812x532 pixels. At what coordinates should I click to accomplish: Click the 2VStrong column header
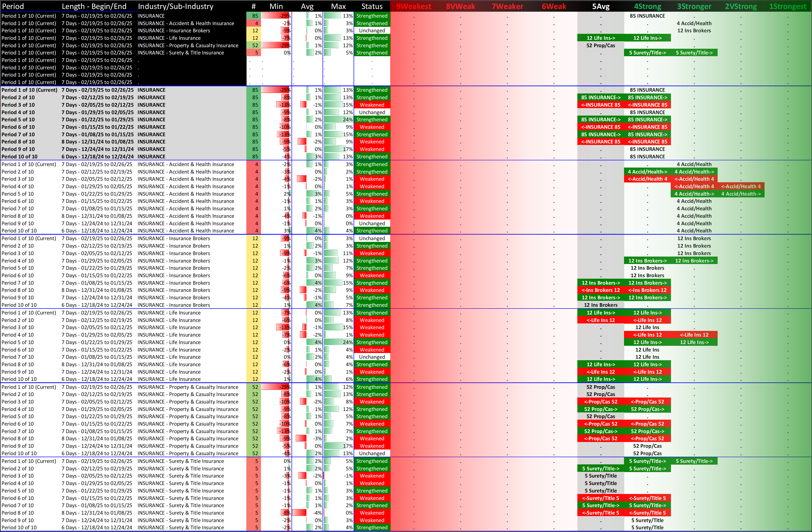(x=741, y=6)
